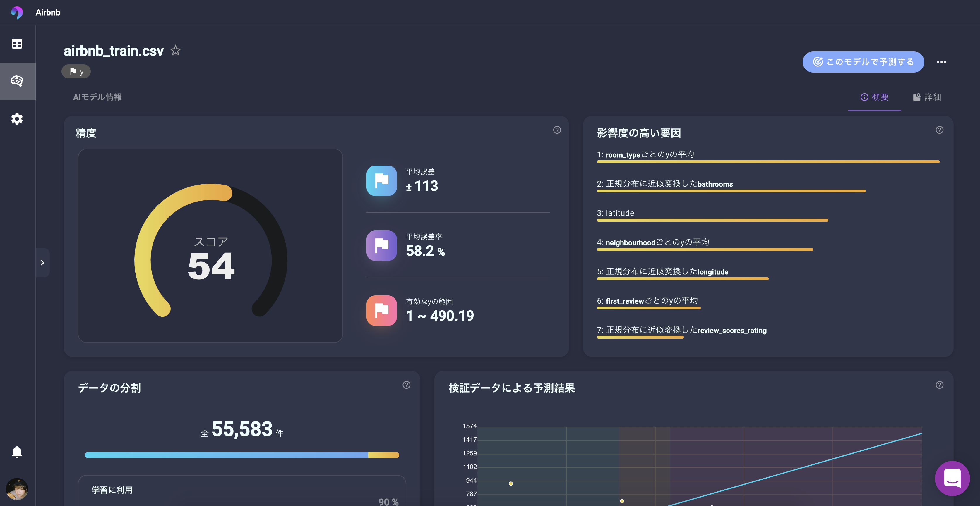Image resolution: width=980 pixels, height=506 pixels.
Task: Click the yellow data point near 944
Action: tap(511, 483)
